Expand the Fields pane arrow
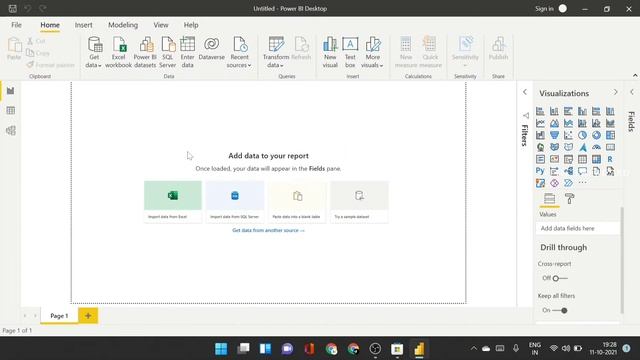This screenshot has height=360, width=640. (632, 92)
